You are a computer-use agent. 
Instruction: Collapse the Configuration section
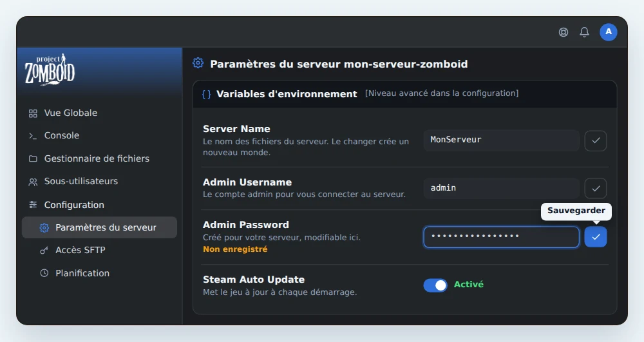click(x=74, y=205)
